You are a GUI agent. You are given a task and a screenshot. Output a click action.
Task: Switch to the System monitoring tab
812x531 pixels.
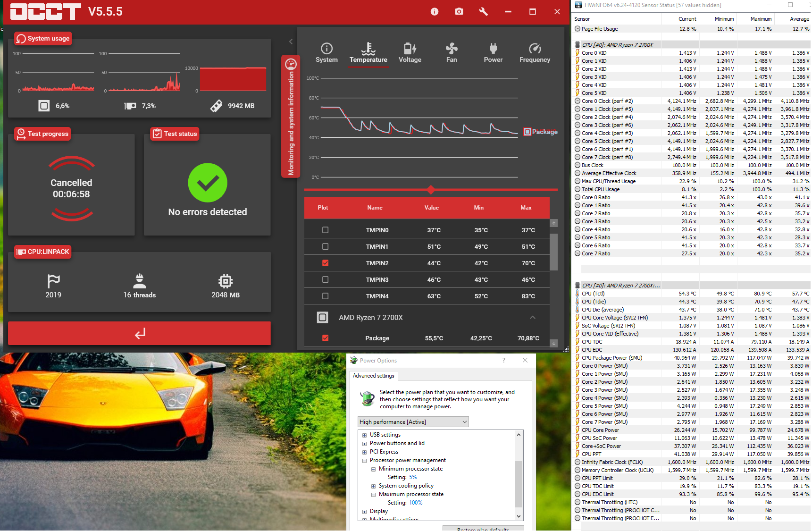pyautogui.click(x=326, y=53)
